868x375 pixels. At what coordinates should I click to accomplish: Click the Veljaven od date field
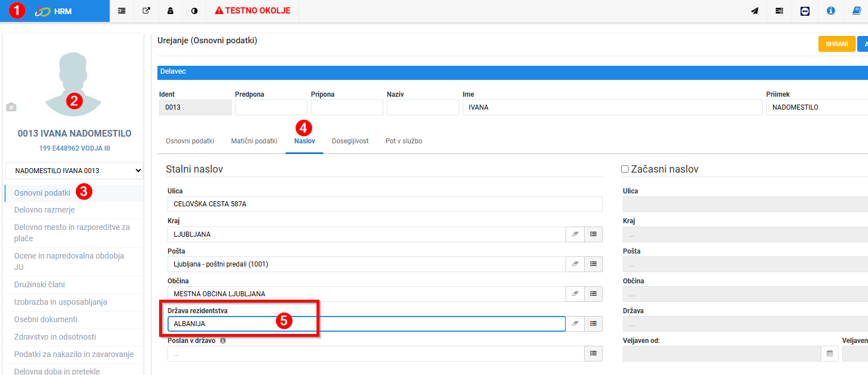722,354
